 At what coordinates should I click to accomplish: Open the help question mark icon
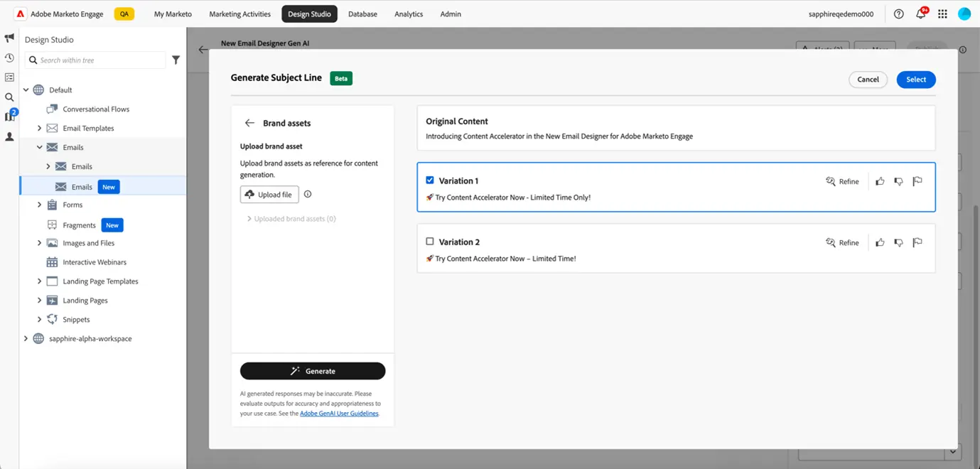[x=898, y=14]
